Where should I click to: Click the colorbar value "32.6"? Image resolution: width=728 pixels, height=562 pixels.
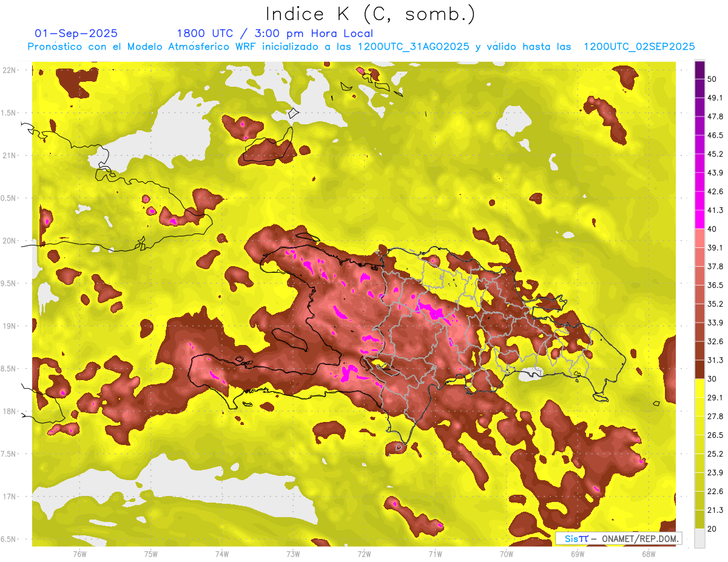click(716, 341)
